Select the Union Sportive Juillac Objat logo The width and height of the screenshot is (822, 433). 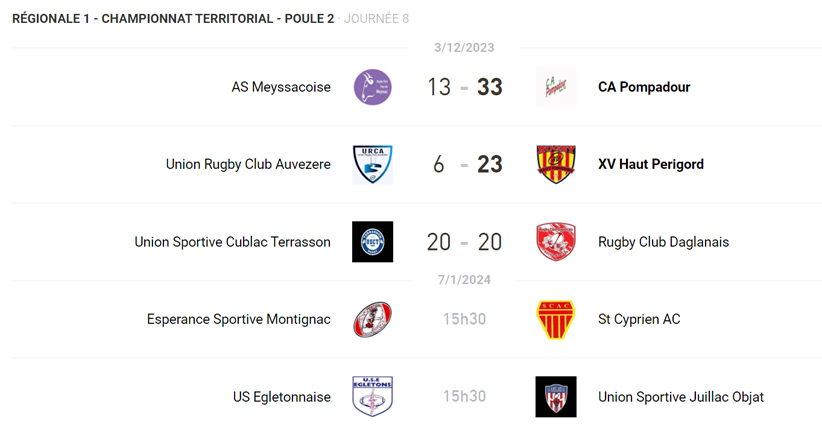click(x=556, y=397)
